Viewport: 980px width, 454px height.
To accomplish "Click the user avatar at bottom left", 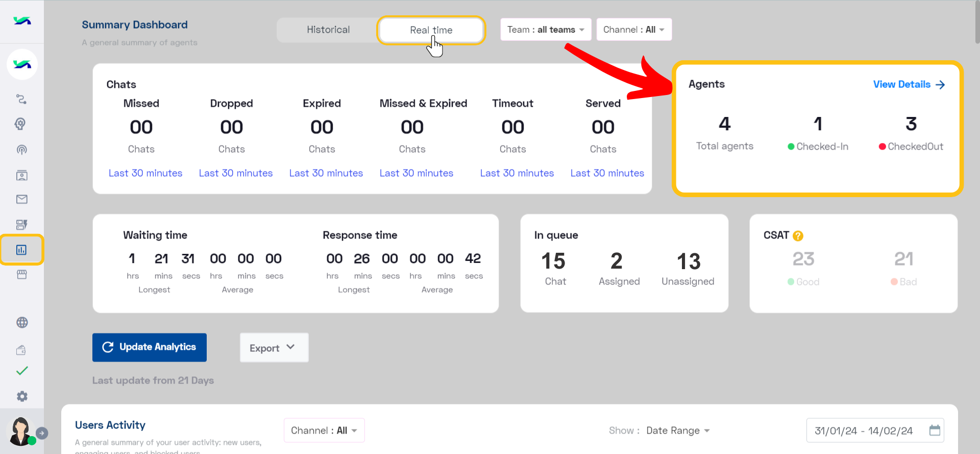I will (20, 431).
